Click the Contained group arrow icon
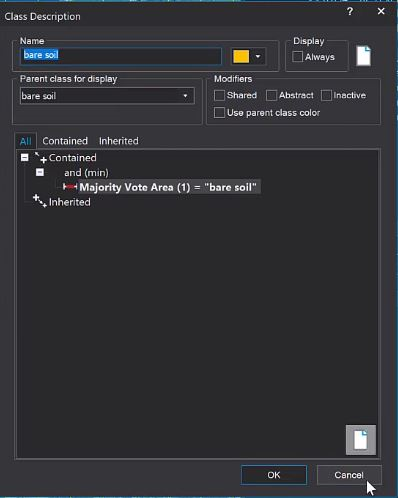The height and width of the screenshot is (498, 398). coord(41,158)
